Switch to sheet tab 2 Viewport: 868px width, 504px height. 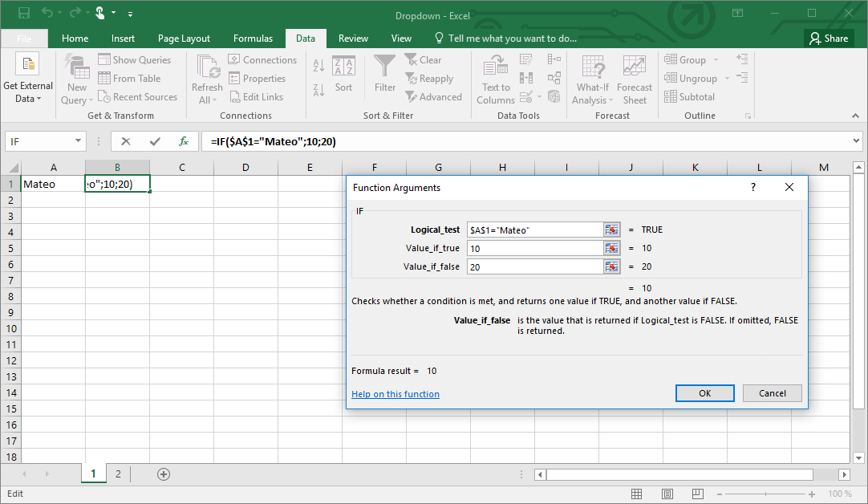click(x=118, y=474)
